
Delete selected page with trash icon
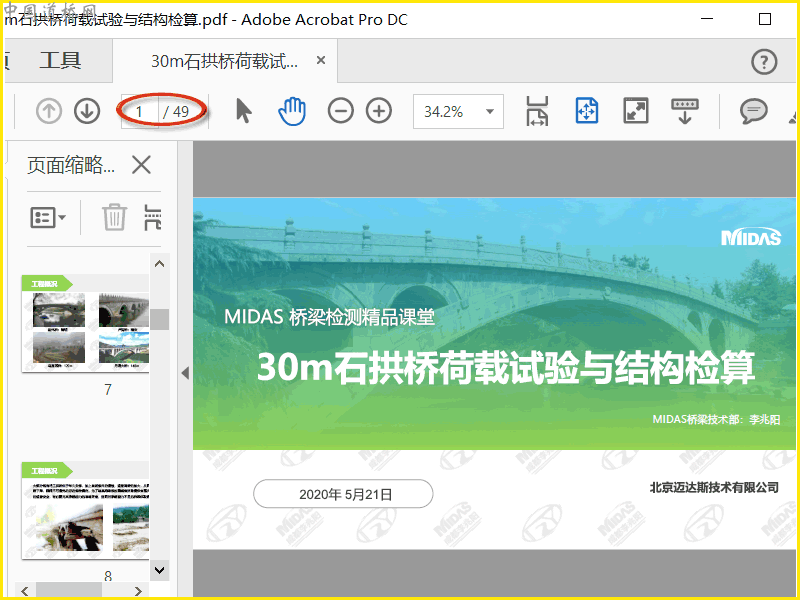[x=114, y=217]
